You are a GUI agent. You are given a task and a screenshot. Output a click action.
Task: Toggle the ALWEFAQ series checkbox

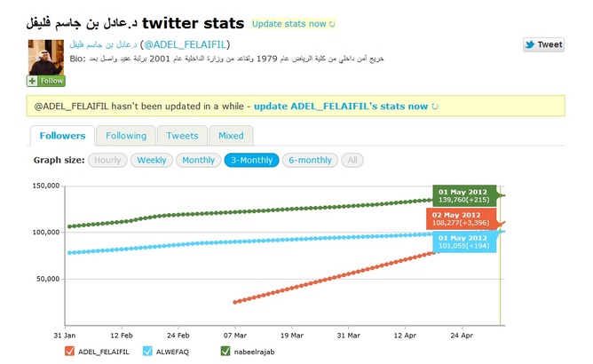click(146, 351)
